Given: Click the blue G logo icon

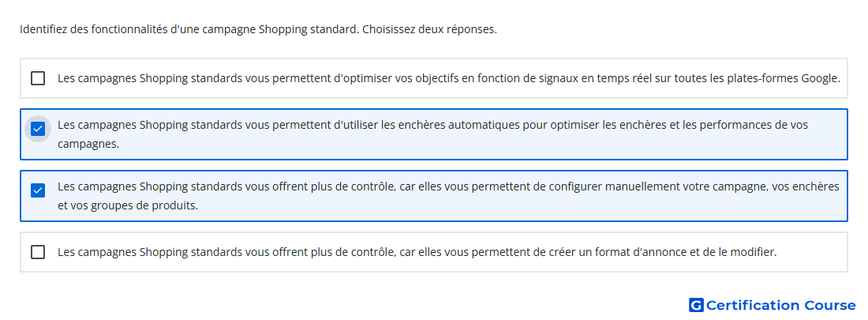Looking at the screenshot, I should pyautogui.click(x=696, y=305).
